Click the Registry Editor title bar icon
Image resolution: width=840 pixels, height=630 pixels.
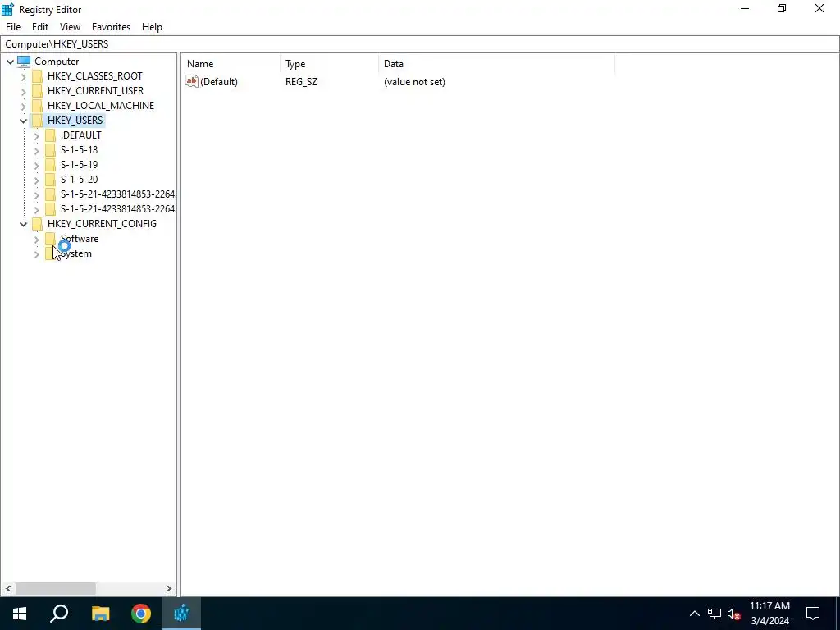pyautogui.click(x=8, y=9)
